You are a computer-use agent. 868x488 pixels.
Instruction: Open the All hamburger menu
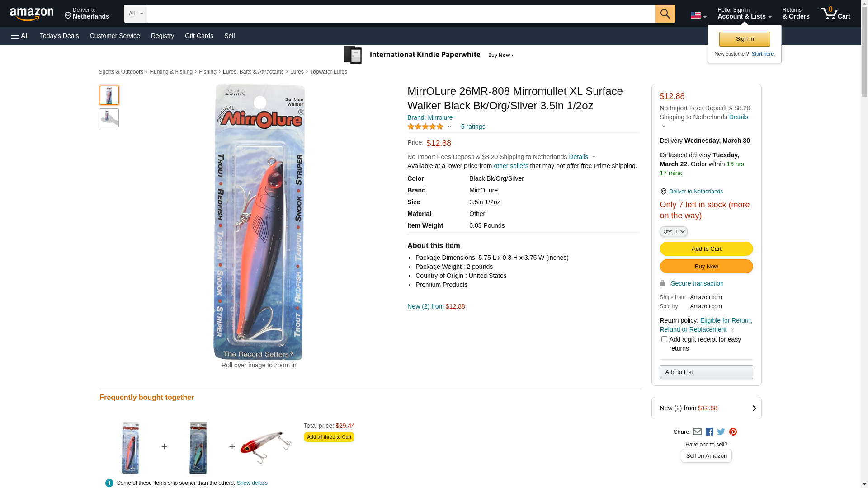pyautogui.click(x=20, y=36)
